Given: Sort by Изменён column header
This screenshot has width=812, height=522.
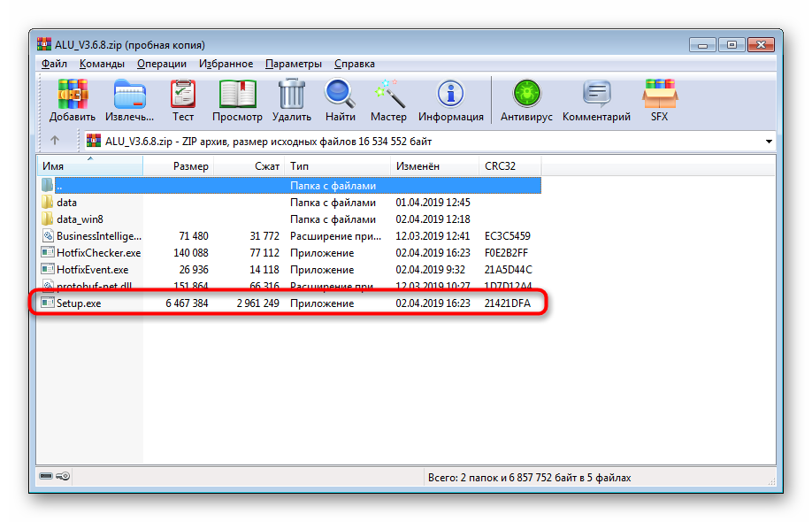Looking at the screenshot, I should 417,166.
